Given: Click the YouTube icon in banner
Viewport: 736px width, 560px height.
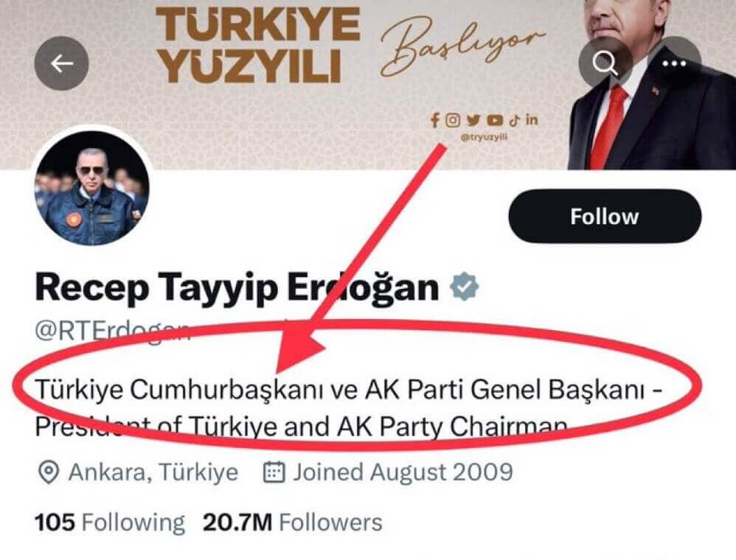Looking at the screenshot, I should pyautogui.click(x=495, y=121).
